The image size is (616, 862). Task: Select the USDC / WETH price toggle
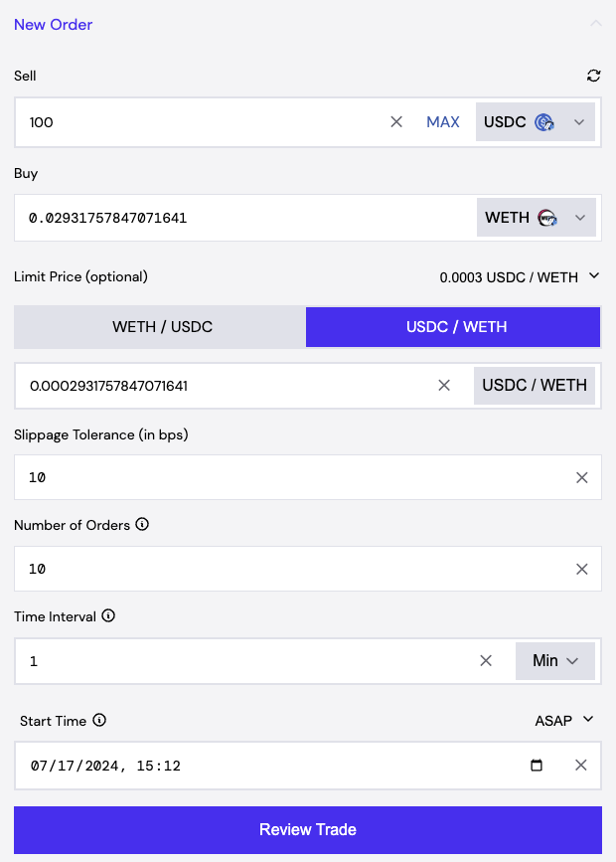(x=454, y=327)
